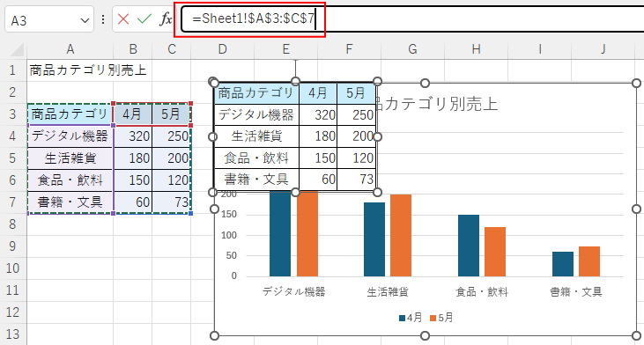Grab the linked picture's right-middle handle
This screenshot has height=345, width=644.
[x=377, y=136]
